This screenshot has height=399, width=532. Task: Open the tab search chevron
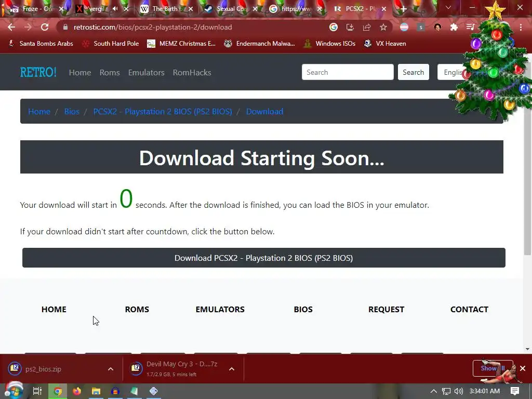pyautogui.click(x=448, y=7)
